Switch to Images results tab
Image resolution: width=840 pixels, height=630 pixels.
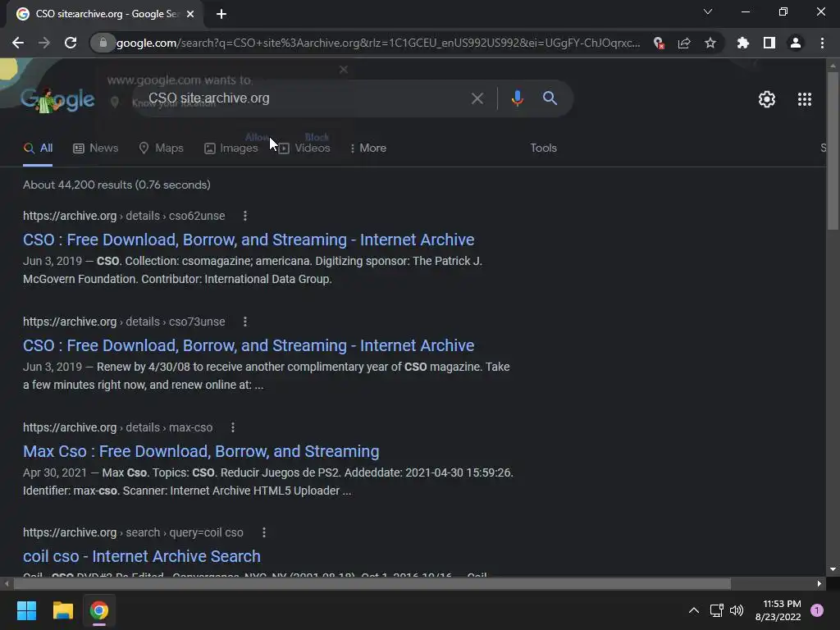231,148
